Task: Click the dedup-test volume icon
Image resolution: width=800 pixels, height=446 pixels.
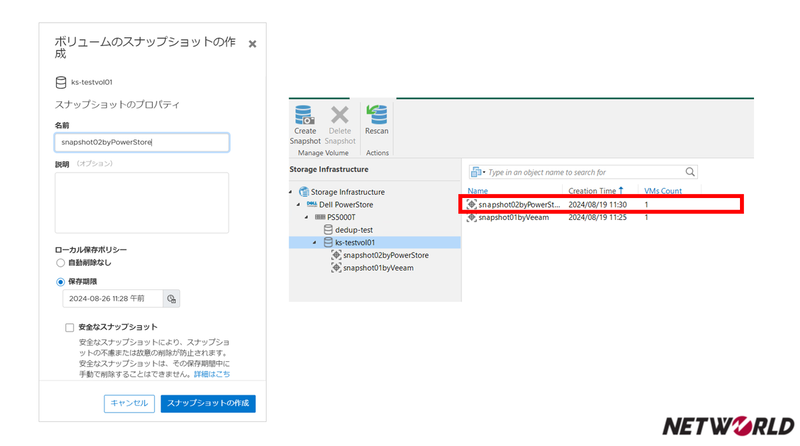Action: pyautogui.click(x=328, y=230)
